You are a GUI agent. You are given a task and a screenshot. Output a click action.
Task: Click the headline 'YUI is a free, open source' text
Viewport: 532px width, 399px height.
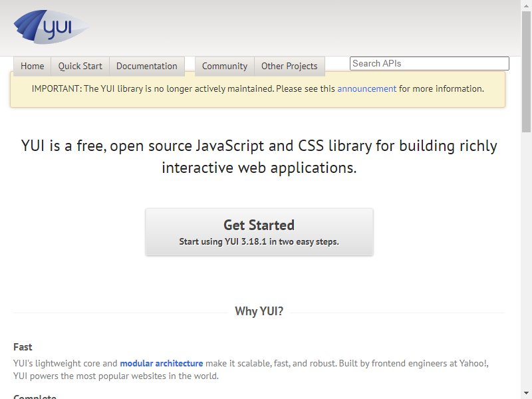tap(259, 156)
